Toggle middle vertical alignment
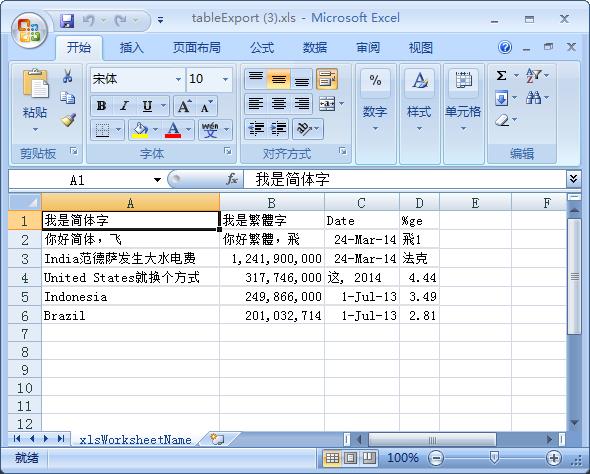 (x=279, y=78)
